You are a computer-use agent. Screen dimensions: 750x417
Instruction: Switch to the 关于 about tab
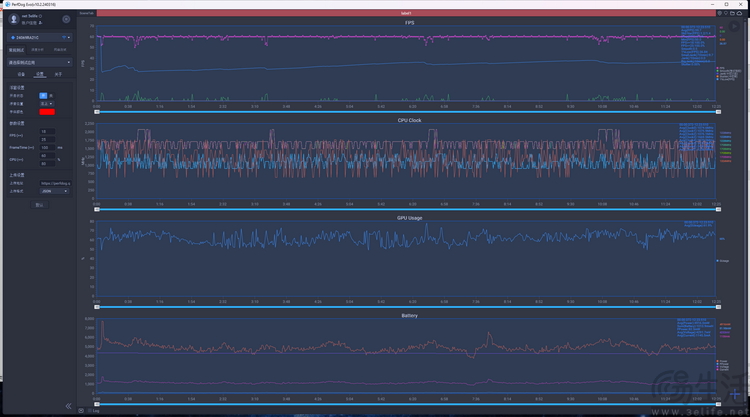point(57,74)
